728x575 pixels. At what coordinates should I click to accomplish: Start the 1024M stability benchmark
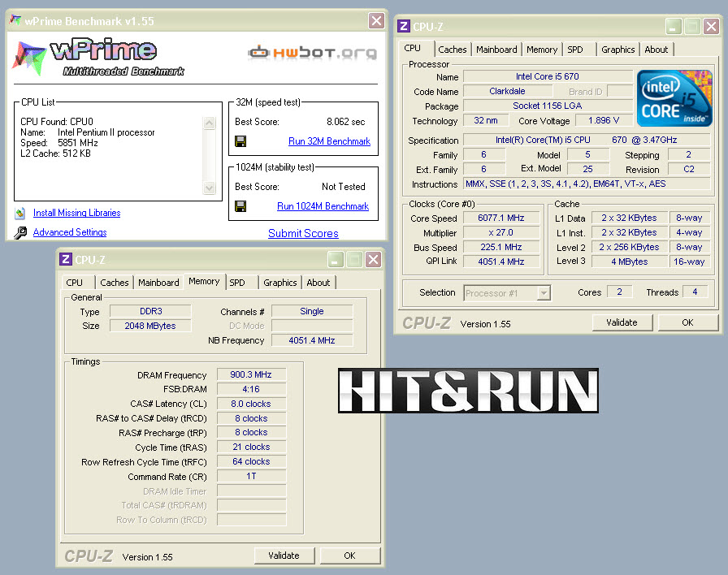tap(323, 206)
